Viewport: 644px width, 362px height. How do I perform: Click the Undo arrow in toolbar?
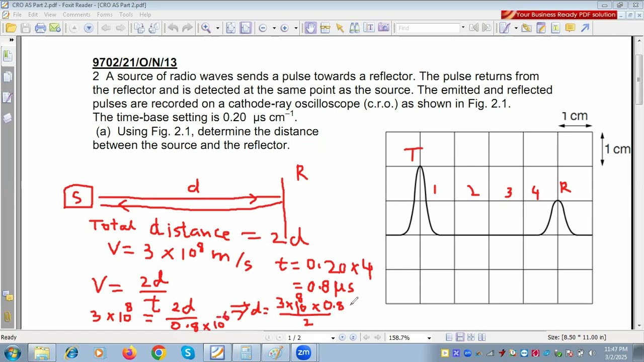coord(173,28)
